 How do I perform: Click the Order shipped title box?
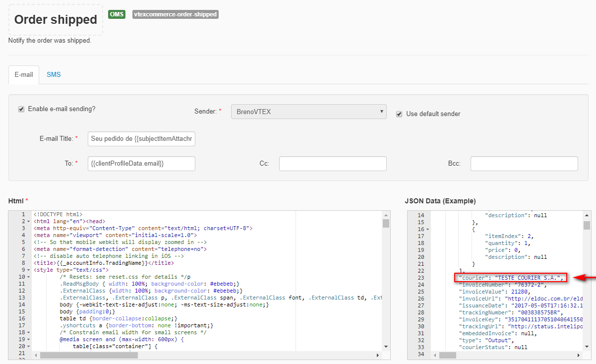pyautogui.click(x=56, y=20)
